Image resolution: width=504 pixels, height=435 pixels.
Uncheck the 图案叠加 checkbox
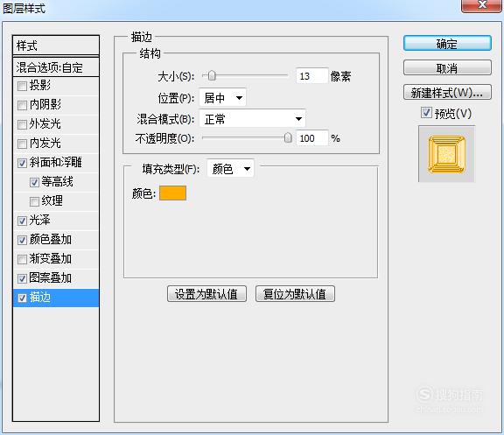[22, 278]
